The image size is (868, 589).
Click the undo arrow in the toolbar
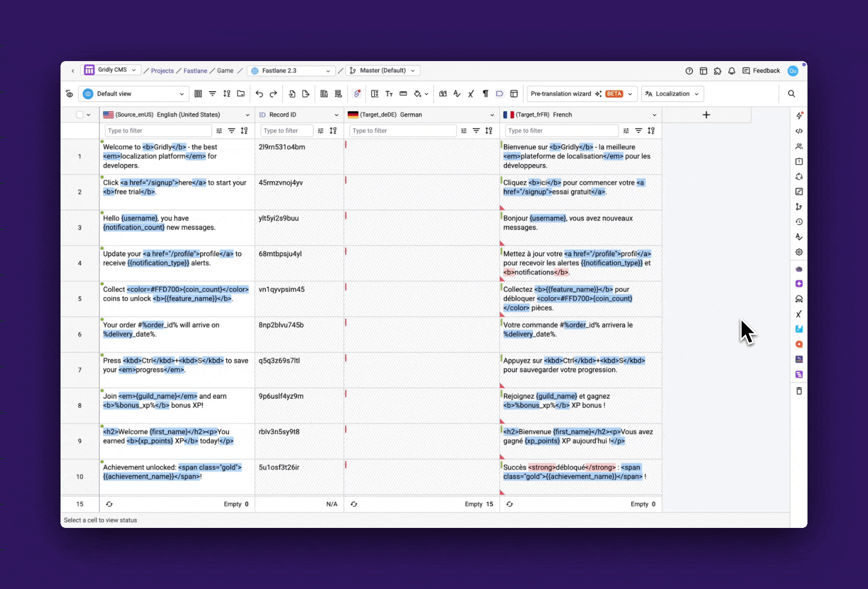click(x=259, y=94)
